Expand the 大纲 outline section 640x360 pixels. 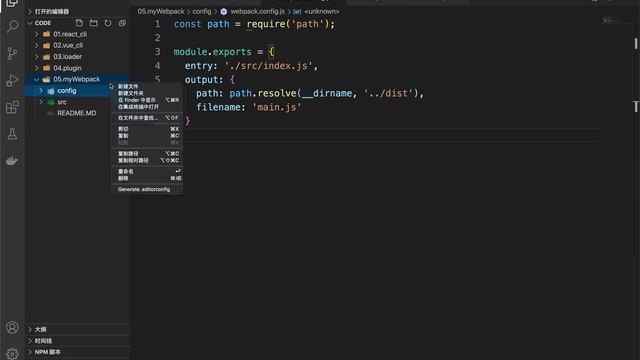coord(78,329)
